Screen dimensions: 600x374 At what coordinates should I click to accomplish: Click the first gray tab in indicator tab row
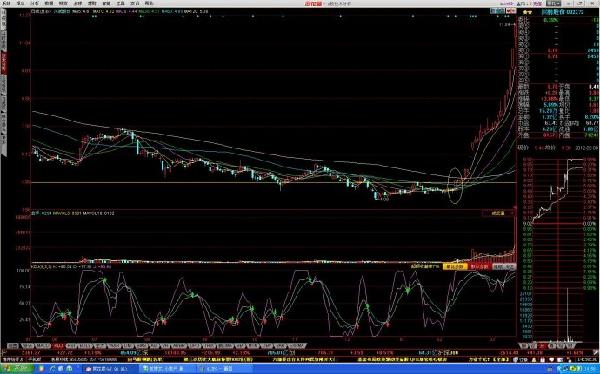[13, 346]
